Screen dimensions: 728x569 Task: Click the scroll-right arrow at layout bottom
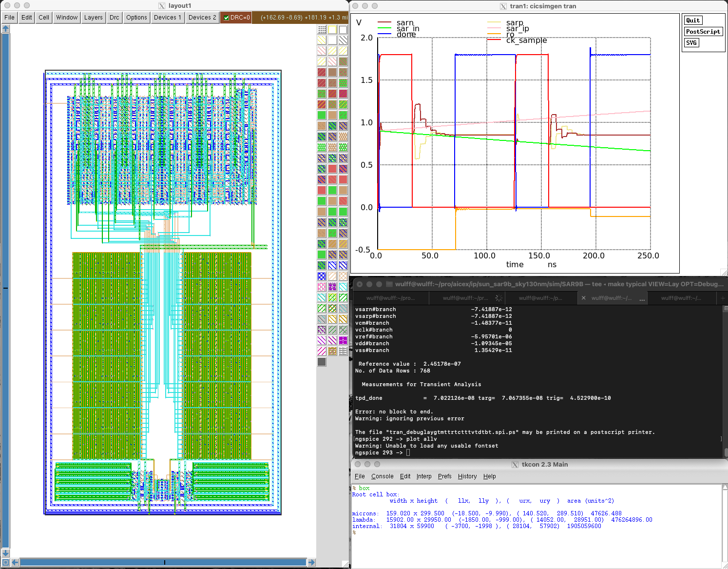(x=311, y=562)
